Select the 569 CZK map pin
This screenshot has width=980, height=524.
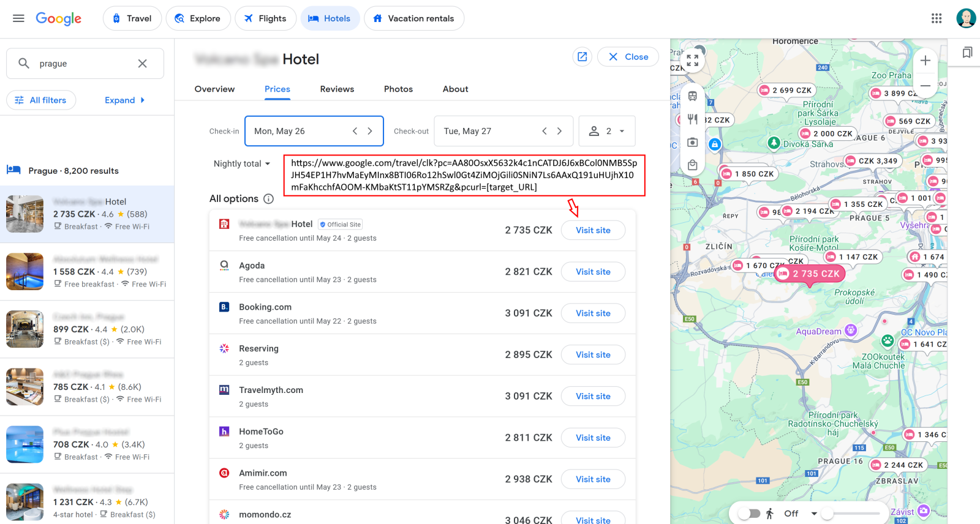[909, 121]
